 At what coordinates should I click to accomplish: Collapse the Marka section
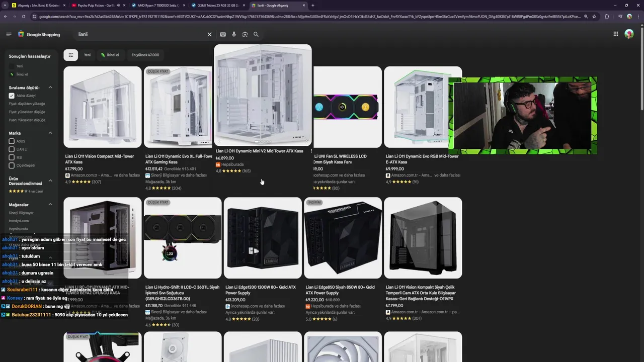[50, 133]
